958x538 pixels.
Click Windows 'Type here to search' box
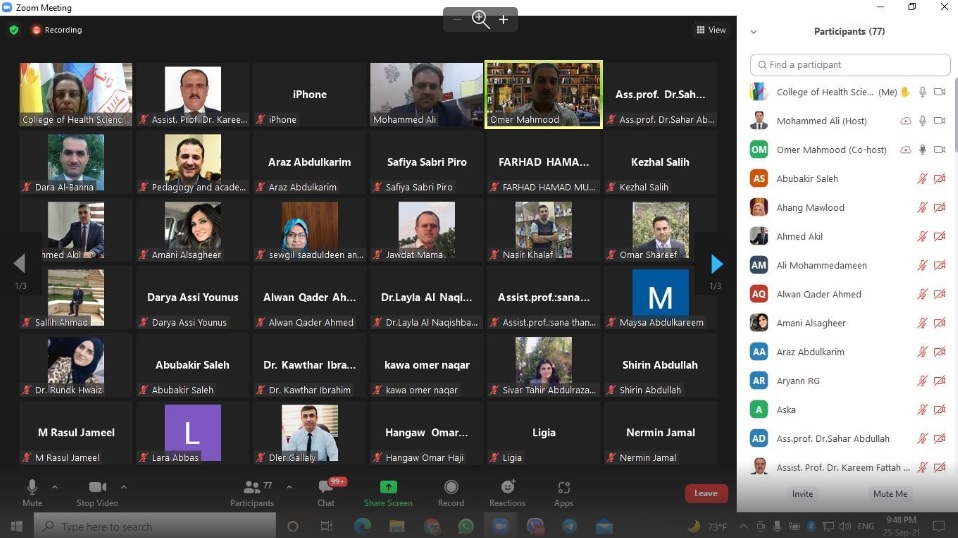[x=155, y=526]
